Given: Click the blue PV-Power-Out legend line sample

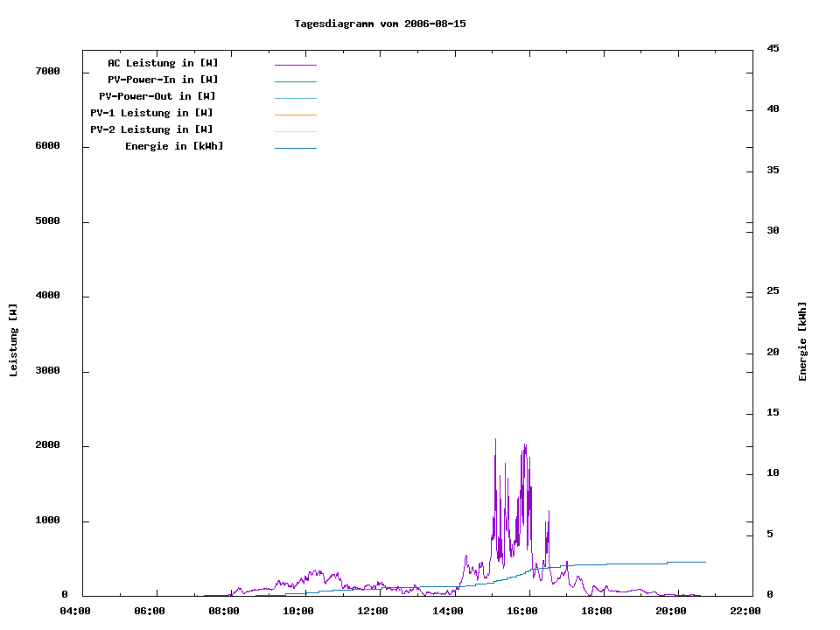Looking at the screenshot, I should (295, 98).
